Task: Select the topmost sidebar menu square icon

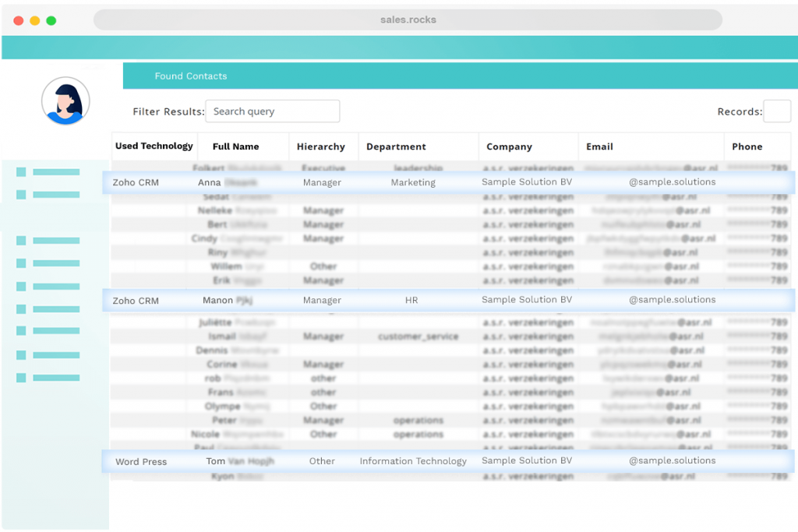Action: [21, 172]
